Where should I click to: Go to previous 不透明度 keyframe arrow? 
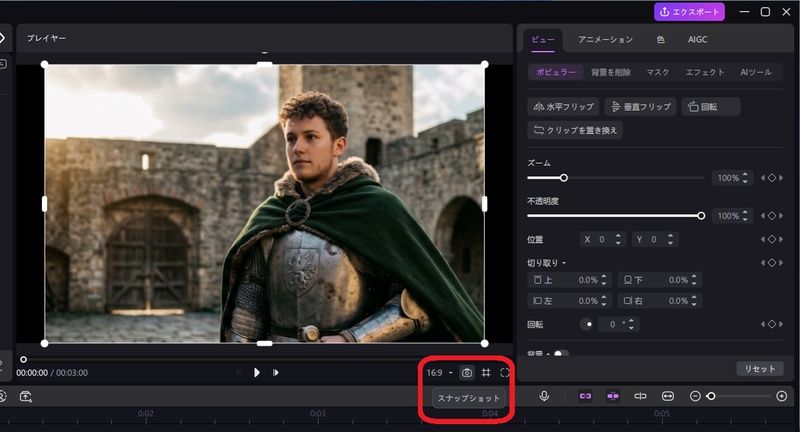[x=763, y=216]
